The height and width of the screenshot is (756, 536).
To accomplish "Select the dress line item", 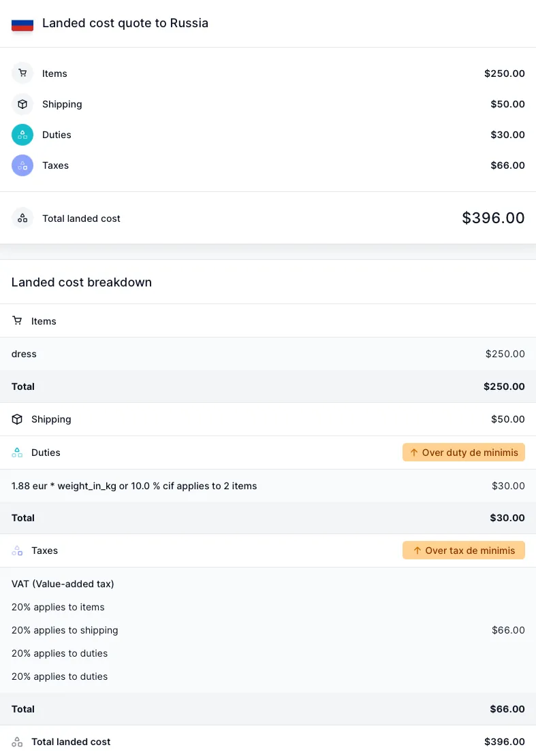I will pyautogui.click(x=24, y=354).
